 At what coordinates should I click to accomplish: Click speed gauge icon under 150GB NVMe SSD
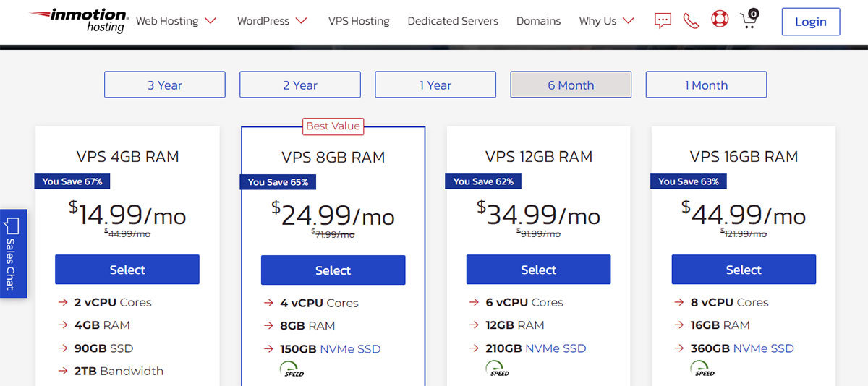pos(294,369)
